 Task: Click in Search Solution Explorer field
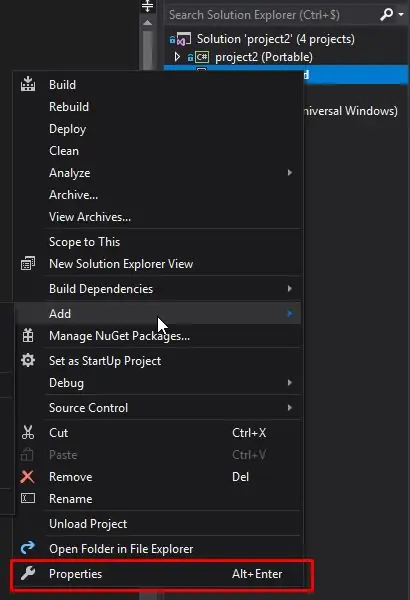pos(272,15)
